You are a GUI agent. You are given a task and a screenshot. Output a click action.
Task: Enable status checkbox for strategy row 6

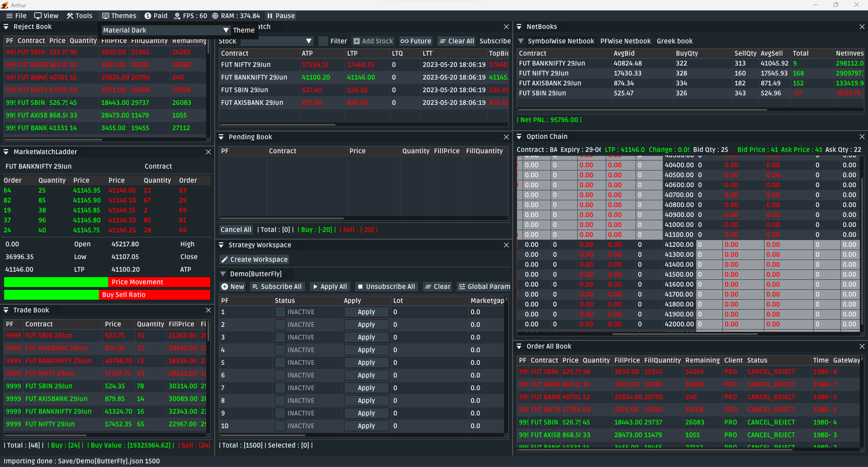tap(280, 375)
